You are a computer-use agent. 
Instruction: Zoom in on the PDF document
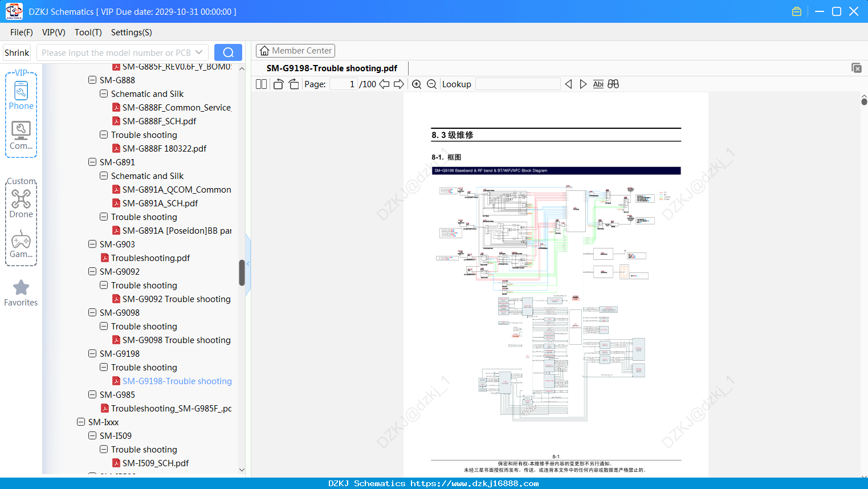[x=417, y=84]
